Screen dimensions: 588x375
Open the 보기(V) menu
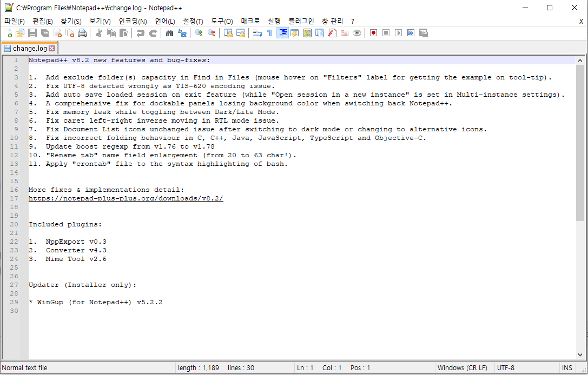pyautogui.click(x=100, y=22)
